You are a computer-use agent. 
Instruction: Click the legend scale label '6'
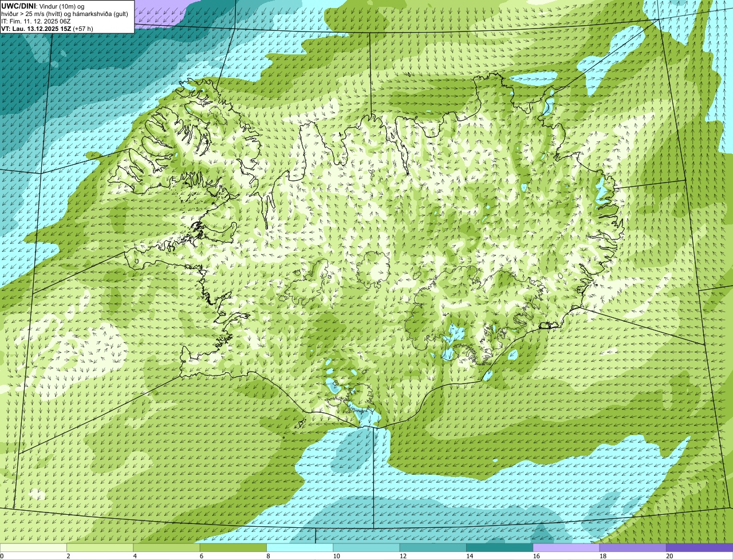201,556
